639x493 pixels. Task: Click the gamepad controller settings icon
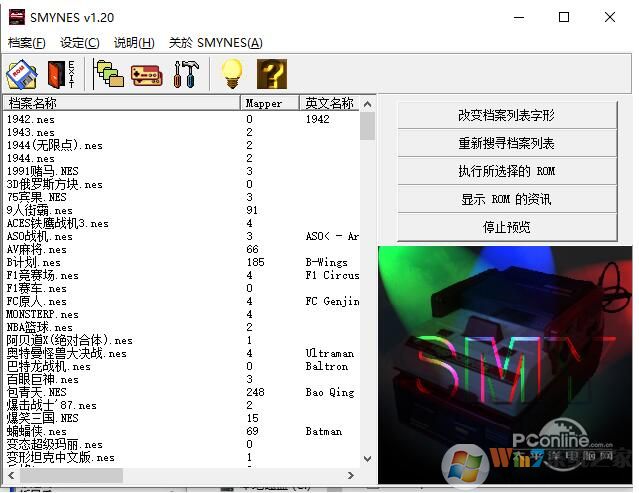[x=146, y=74]
